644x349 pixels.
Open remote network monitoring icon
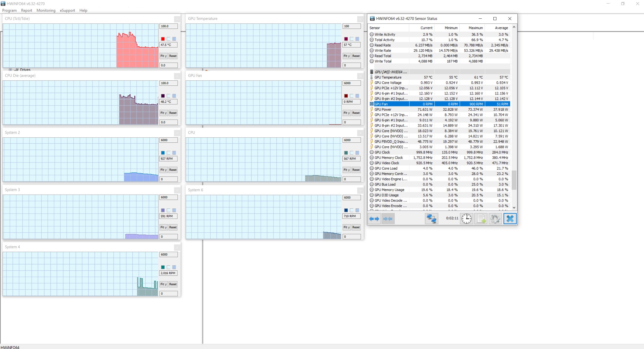431,219
